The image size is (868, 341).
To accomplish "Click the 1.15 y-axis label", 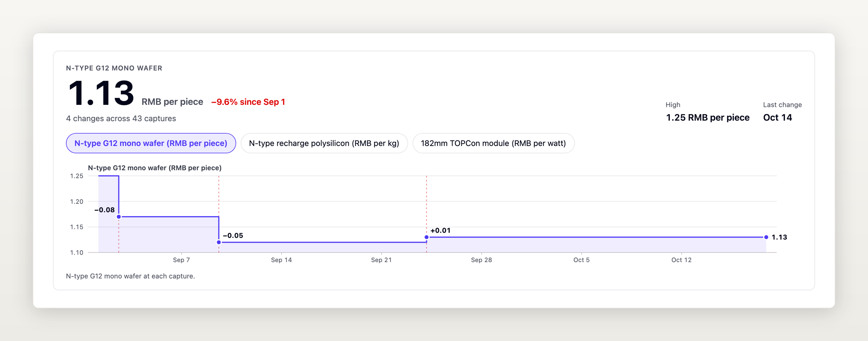I will (76, 227).
